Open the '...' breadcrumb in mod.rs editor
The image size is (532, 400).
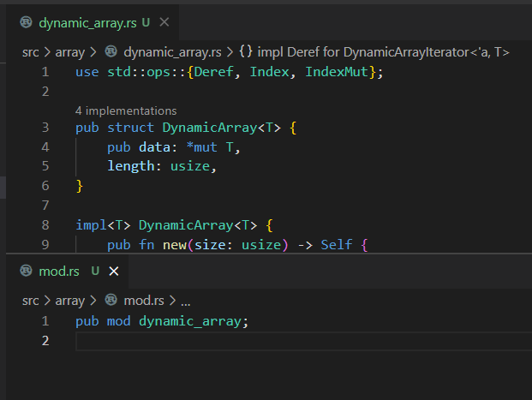point(185,301)
